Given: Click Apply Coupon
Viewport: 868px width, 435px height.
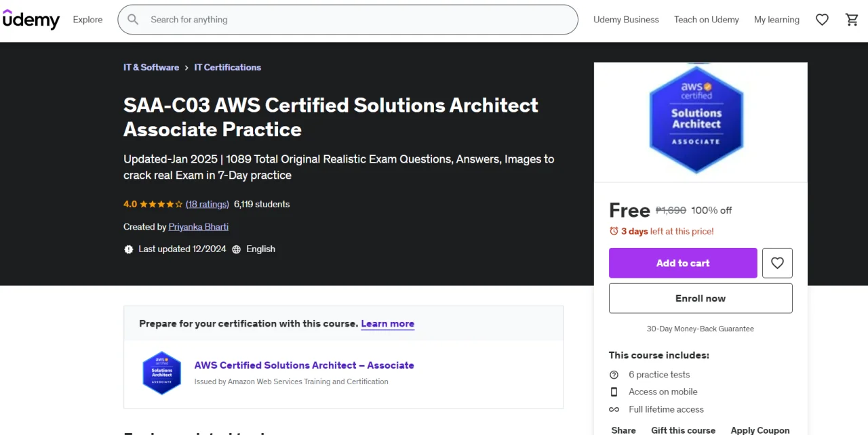Looking at the screenshot, I should 760,430.
